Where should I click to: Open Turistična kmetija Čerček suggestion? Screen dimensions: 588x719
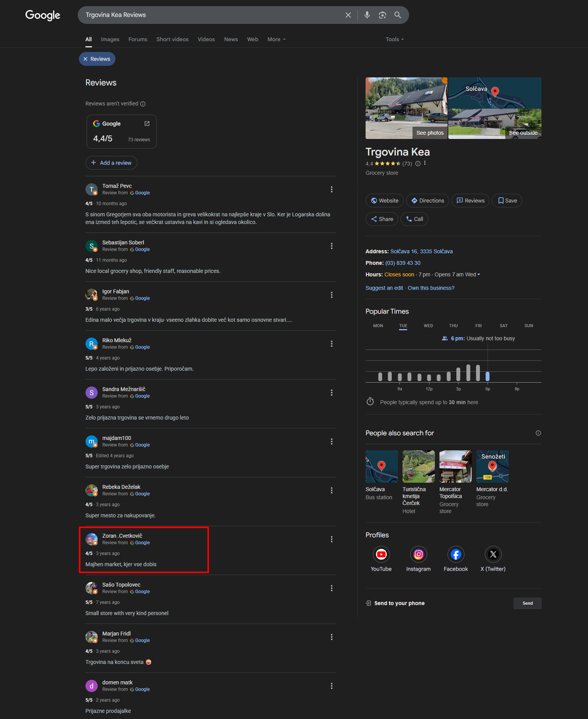pyautogui.click(x=419, y=482)
